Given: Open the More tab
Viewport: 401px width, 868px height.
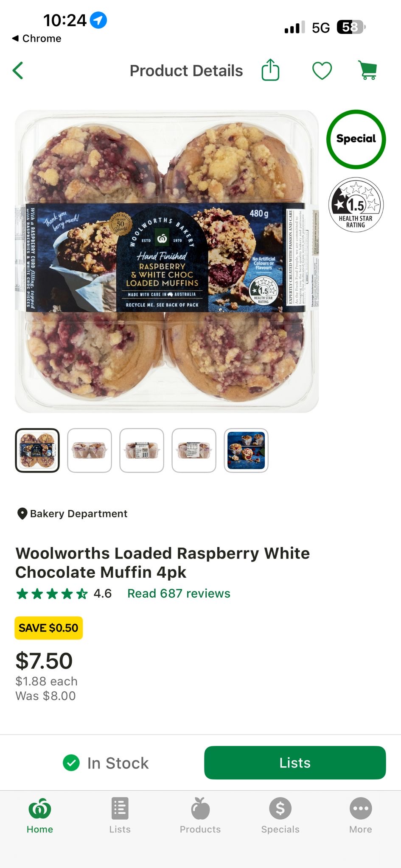Looking at the screenshot, I should (x=361, y=816).
